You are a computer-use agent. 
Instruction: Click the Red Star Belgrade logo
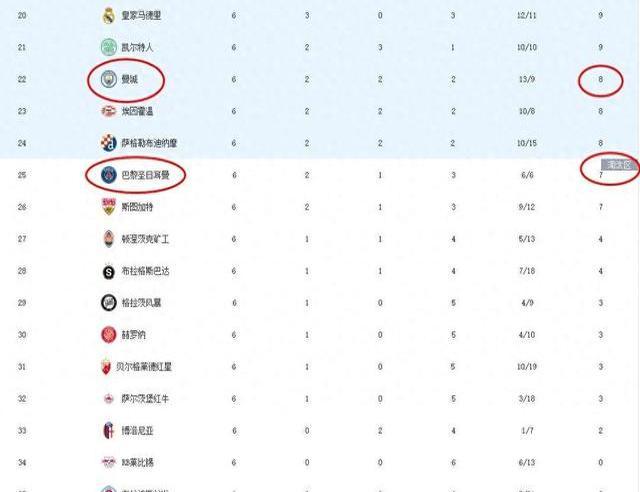(x=106, y=366)
